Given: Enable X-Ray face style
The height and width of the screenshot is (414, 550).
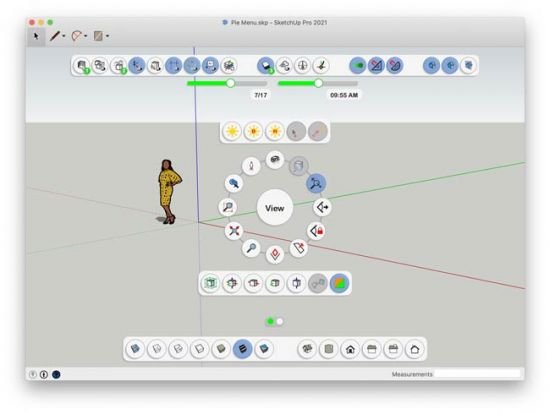Looking at the screenshot, I should click(135, 349).
